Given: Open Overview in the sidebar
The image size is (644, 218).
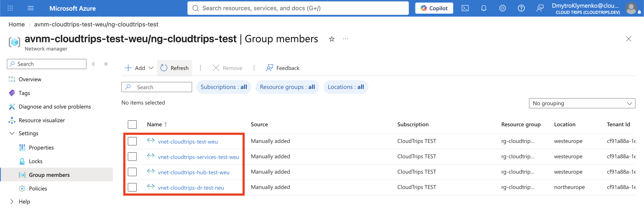Looking at the screenshot, I should click(x=30, y=79).
